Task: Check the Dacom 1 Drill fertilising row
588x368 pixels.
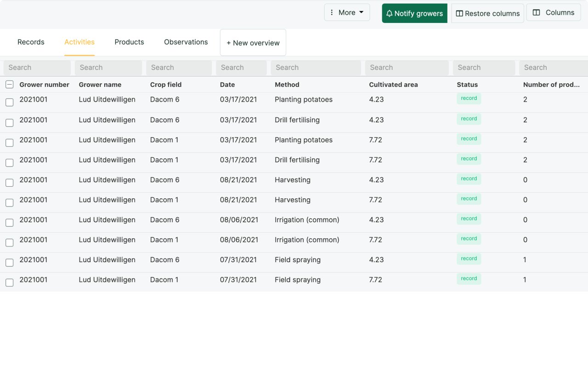Action: tap(9, 163)
